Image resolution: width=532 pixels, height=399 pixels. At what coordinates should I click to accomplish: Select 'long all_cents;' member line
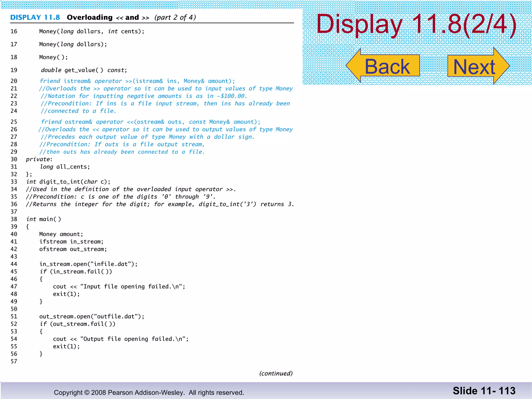[65, 167]
